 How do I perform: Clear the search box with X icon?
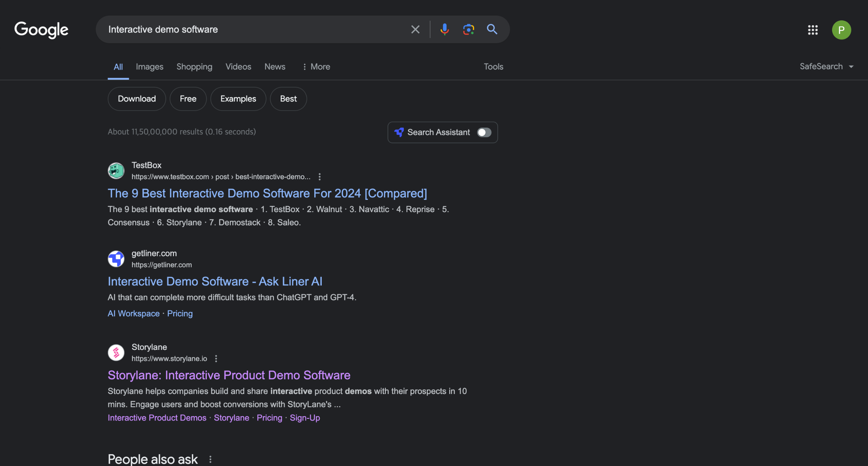(x=415, y=30)
